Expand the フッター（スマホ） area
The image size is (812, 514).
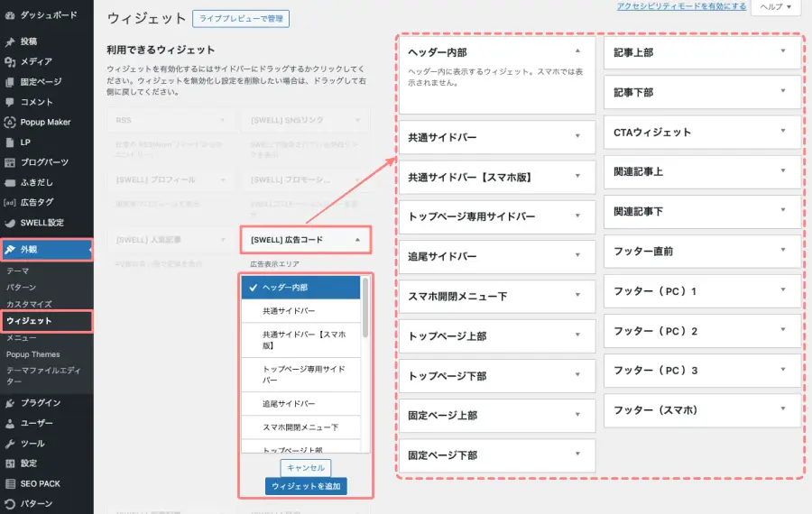coord(783,408)
